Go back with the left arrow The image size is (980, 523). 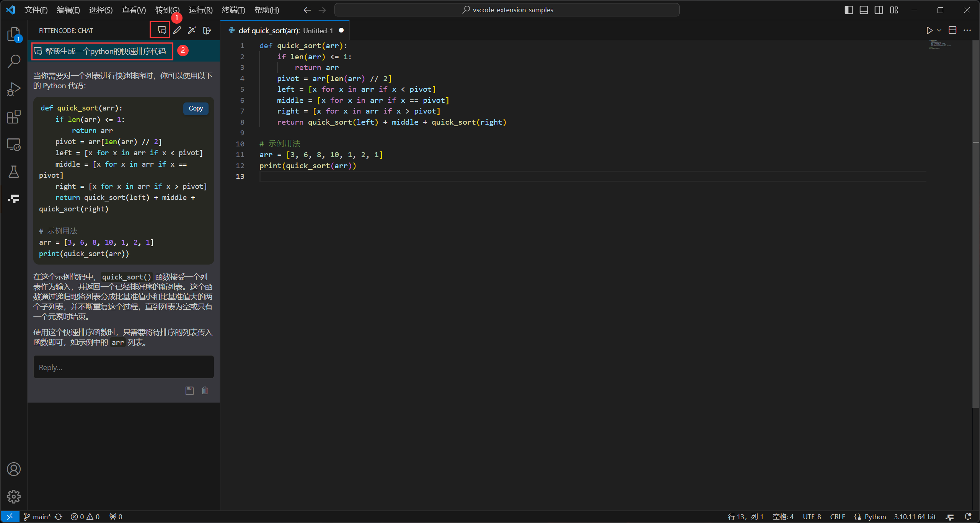click(x=307, y=10)
